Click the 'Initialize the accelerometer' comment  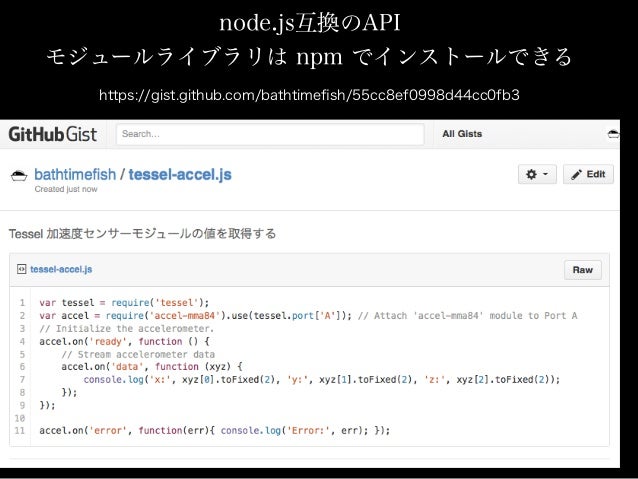(127, 329)
